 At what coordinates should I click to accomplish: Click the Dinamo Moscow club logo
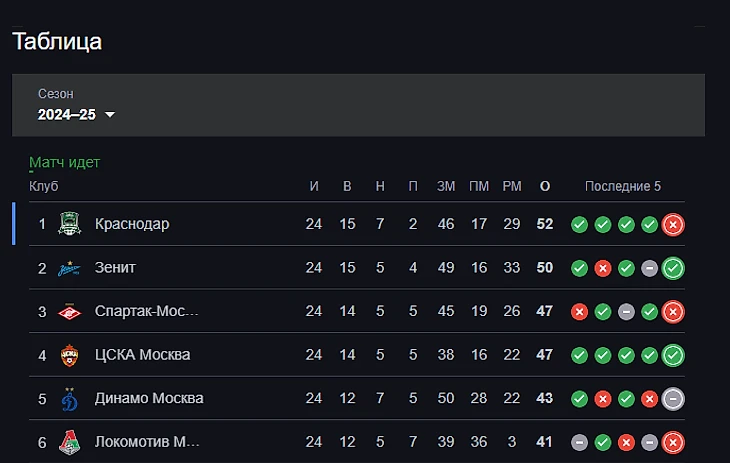coord(69,398)
